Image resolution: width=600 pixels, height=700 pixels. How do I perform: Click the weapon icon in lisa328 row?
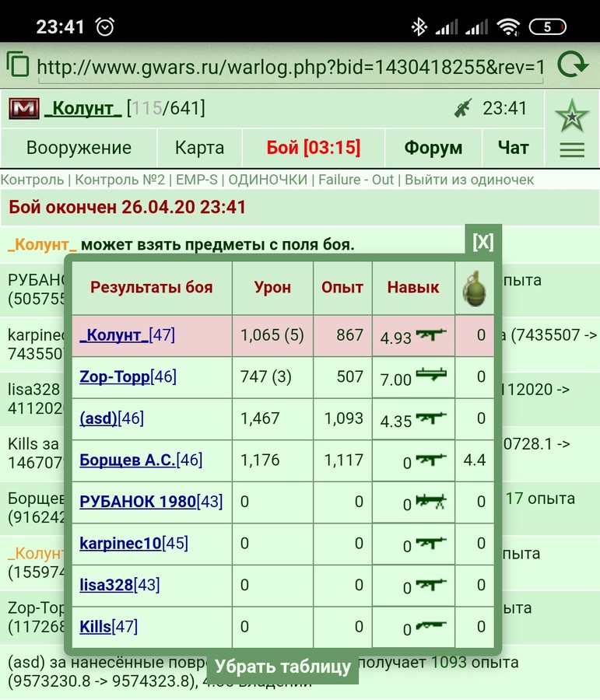coord(431,584)
